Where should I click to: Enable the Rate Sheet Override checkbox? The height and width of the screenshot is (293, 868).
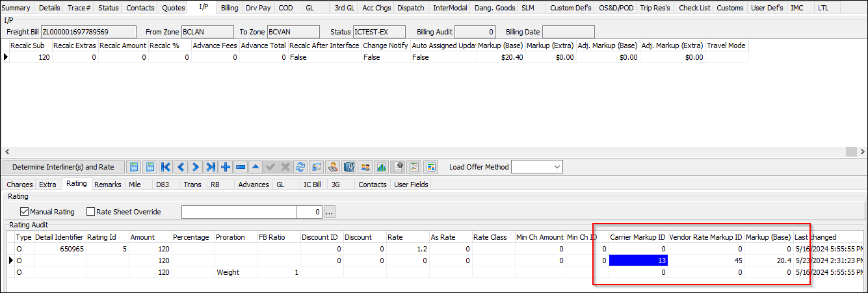91,212
